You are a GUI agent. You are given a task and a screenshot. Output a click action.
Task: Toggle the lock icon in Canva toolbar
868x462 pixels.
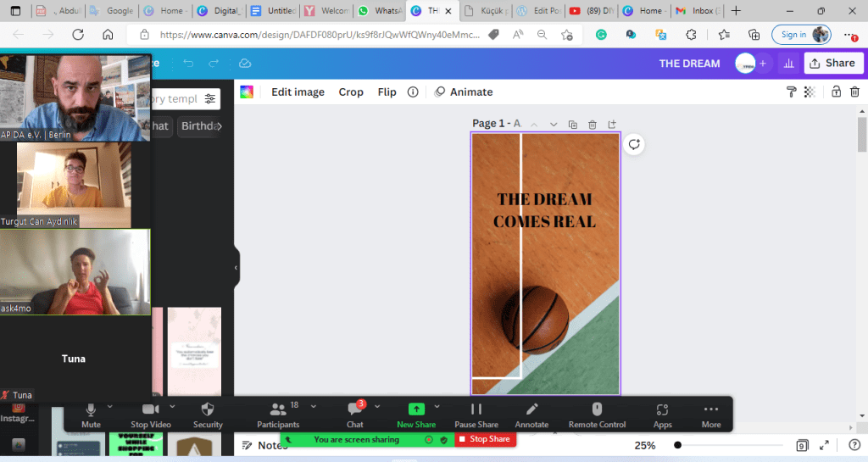tap(837, 92)
